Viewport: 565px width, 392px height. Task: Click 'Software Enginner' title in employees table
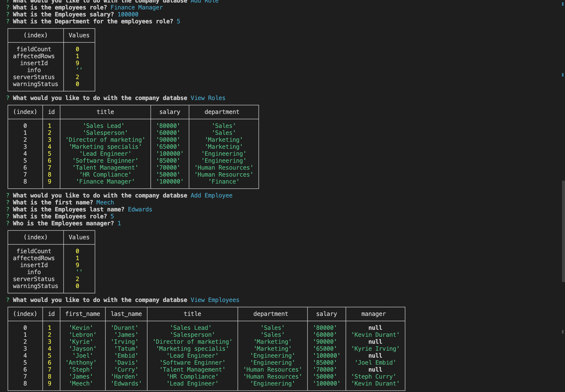192,363
